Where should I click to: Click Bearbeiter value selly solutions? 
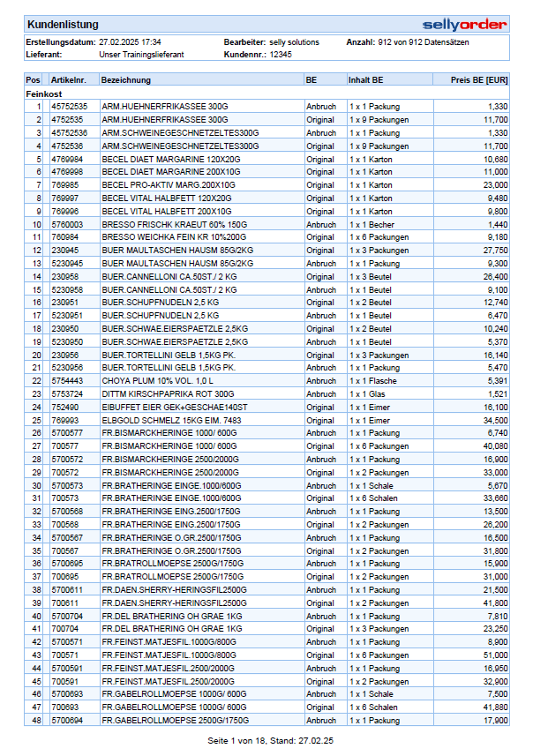[294, 42]
